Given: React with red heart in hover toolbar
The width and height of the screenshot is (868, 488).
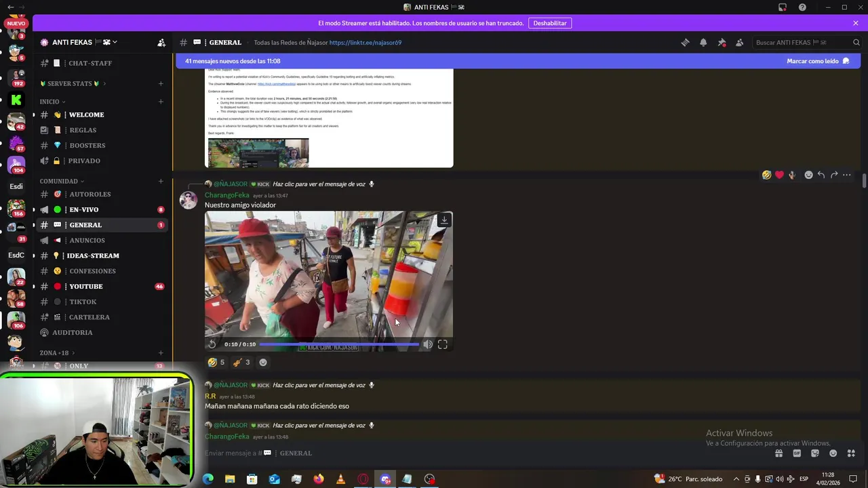Looking at the screenshot, I should [779, 175].
